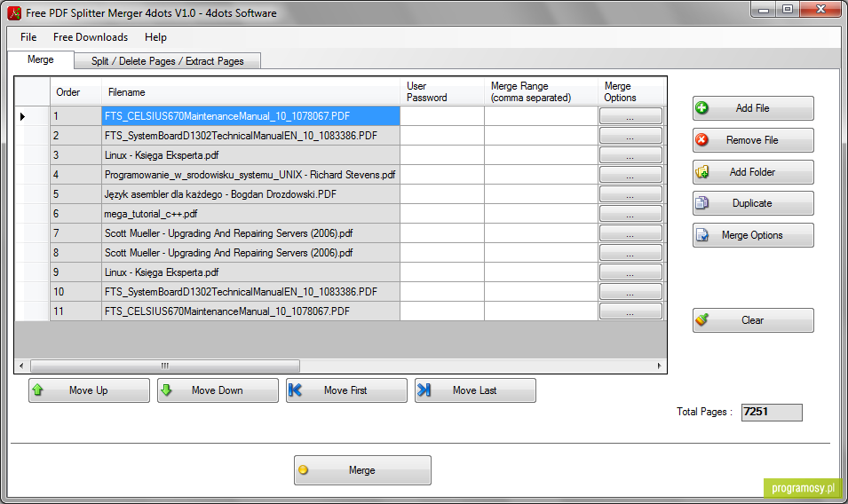The image size is (848, 504).
Task: Click the yellow circle icon on the Merge button
Action: click(x=304, y=470)
